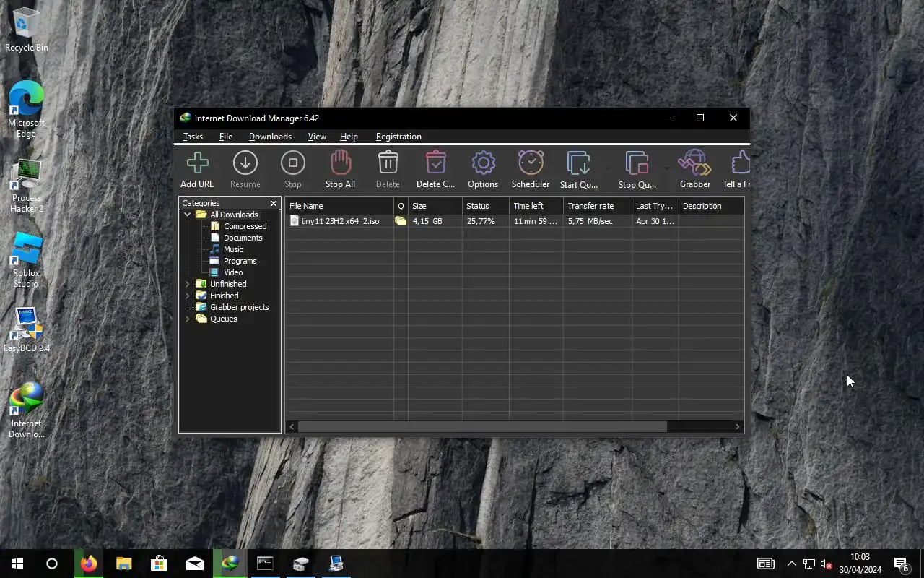This screenshot has width=924, height=578.
Task: Open the notification center
Action: (x=902, y=564)
